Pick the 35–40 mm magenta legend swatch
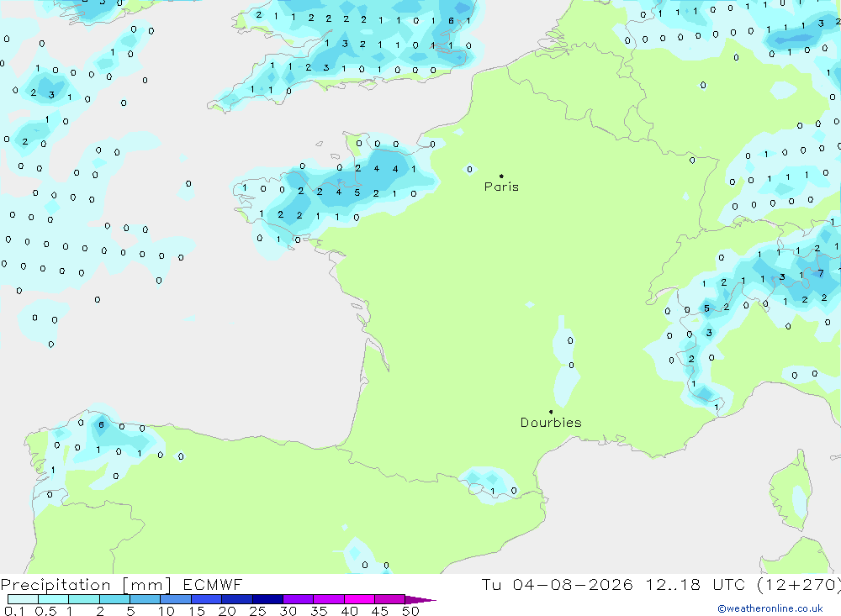This screenshot has height=616, width=841. pyautogui.click(x=328, y=599)
